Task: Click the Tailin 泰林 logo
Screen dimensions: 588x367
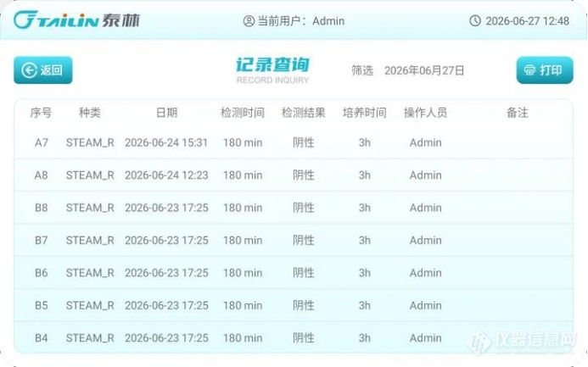Action: click(x=77, y=19)
